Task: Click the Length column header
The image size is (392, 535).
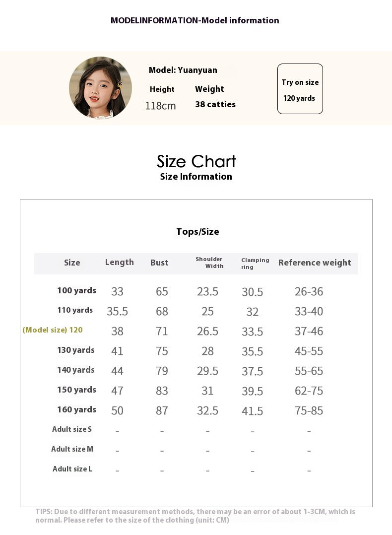Action: point(119,263)
